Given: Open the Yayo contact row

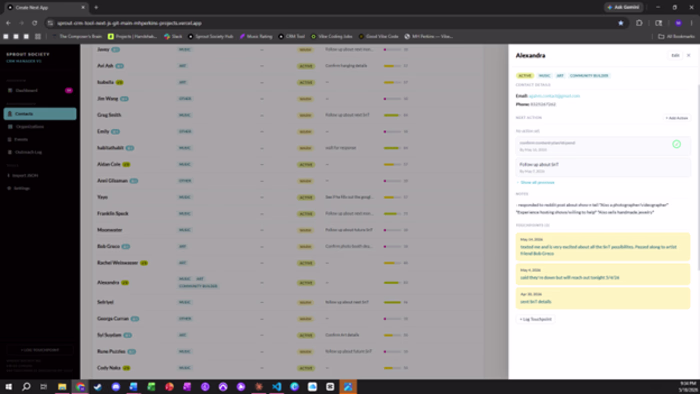Looking at the screenshot, I should 288,197.
